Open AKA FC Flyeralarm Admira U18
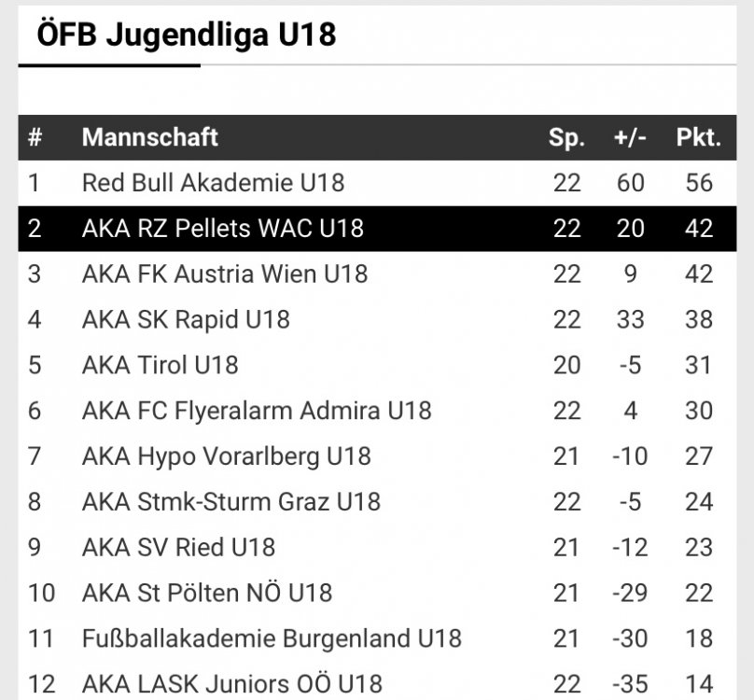The width and height of the screenshot is (754, 700). click(257, 411)
